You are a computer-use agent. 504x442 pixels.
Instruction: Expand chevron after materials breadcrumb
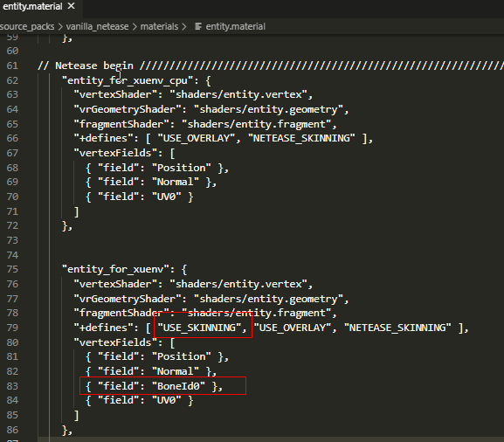[184, 27]
